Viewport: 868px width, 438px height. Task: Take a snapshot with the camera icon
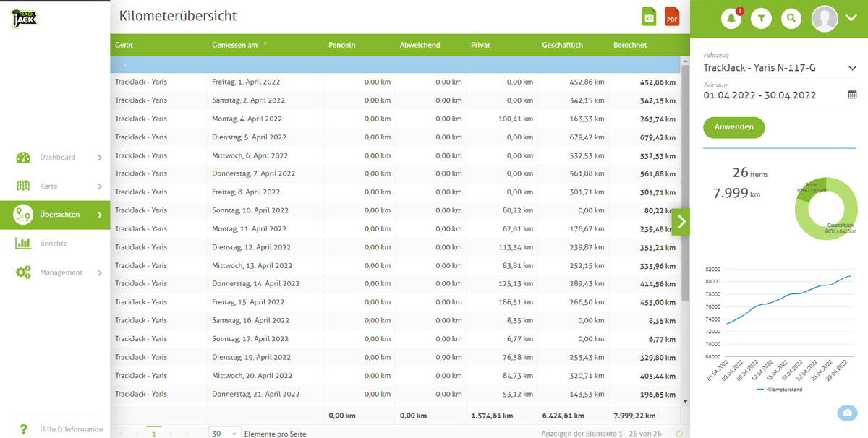(847, 413)
